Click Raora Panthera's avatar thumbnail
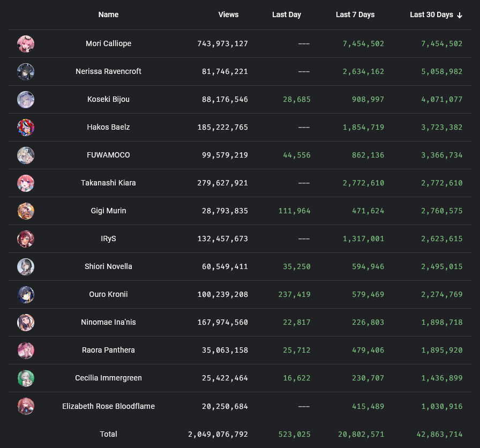This screenshot has height=448, width=480. click(x=26, y=350)
